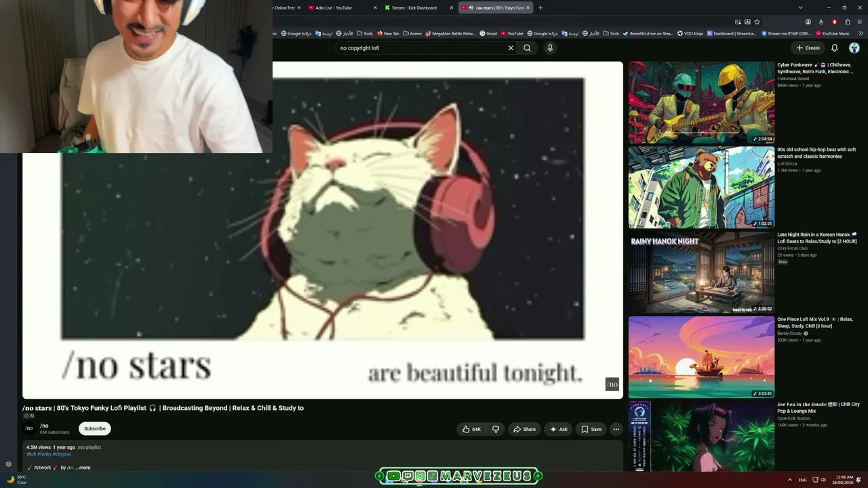
Task: Open the Anime bookmarks folder
Action: [x=412, y=33]
